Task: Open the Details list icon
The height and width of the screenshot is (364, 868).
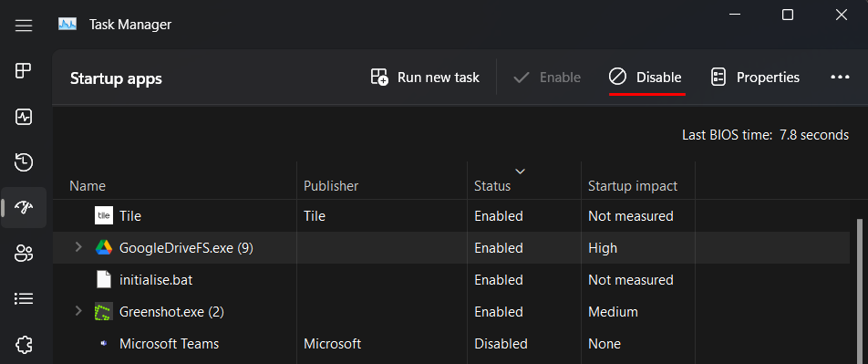Action: [24, 299]
